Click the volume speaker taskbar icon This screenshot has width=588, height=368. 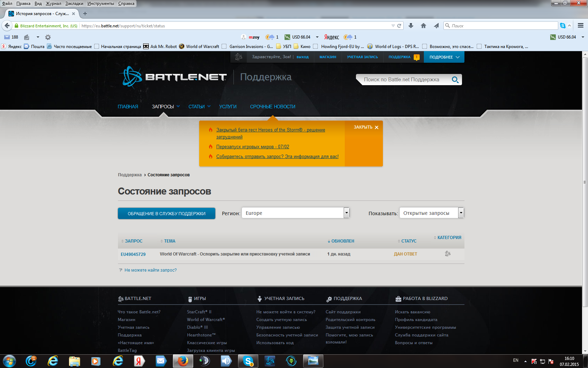(x=226, y=361)
